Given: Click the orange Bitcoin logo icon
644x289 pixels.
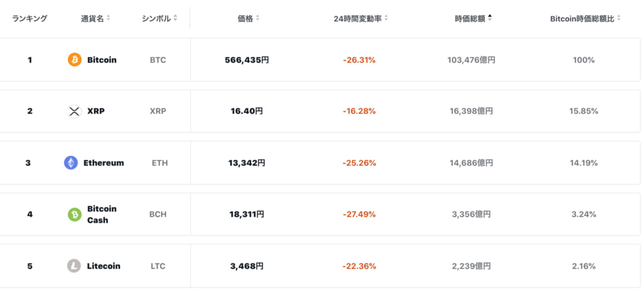Looking at the screenshot, I should (75, 60).
